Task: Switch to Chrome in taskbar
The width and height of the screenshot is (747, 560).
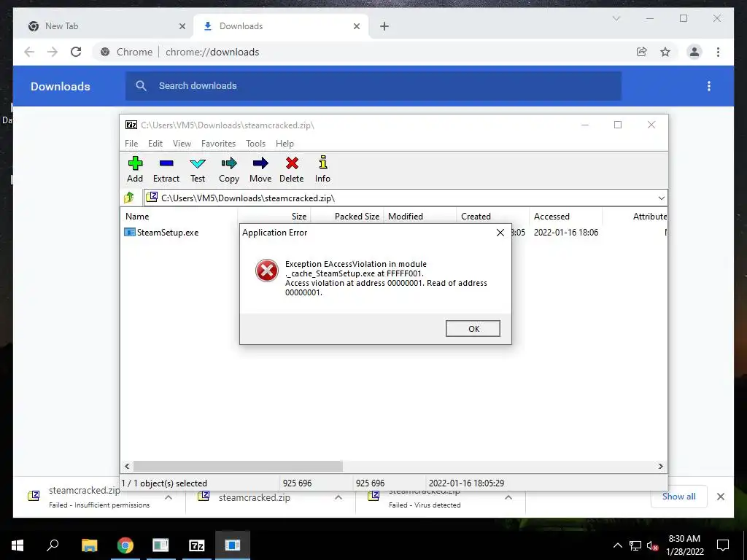Action: pos(125,545)
